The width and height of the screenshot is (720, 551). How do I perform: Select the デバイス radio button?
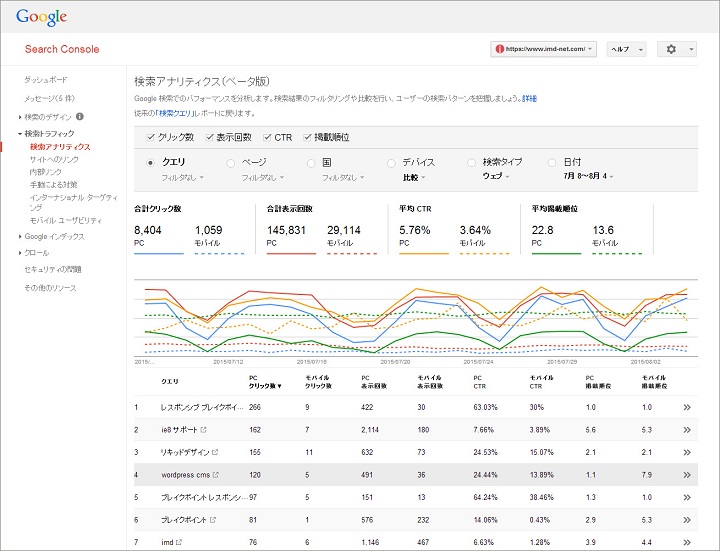click(391, 163)
